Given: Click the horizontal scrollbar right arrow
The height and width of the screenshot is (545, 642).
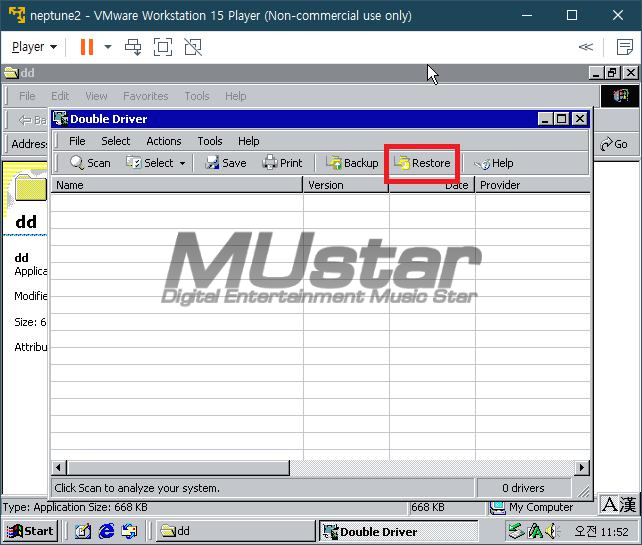Looking at the screenshot, I should pyautogui.click(x=582, y=468).
